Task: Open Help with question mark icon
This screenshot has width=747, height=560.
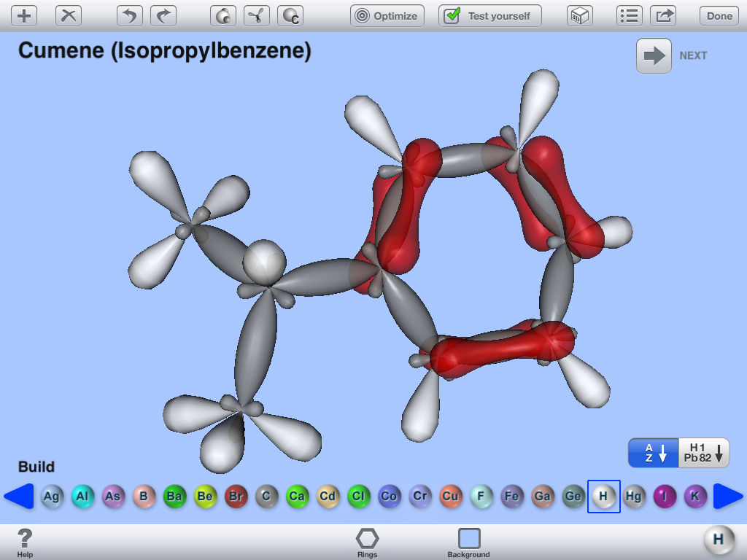Action: (25, 542)
